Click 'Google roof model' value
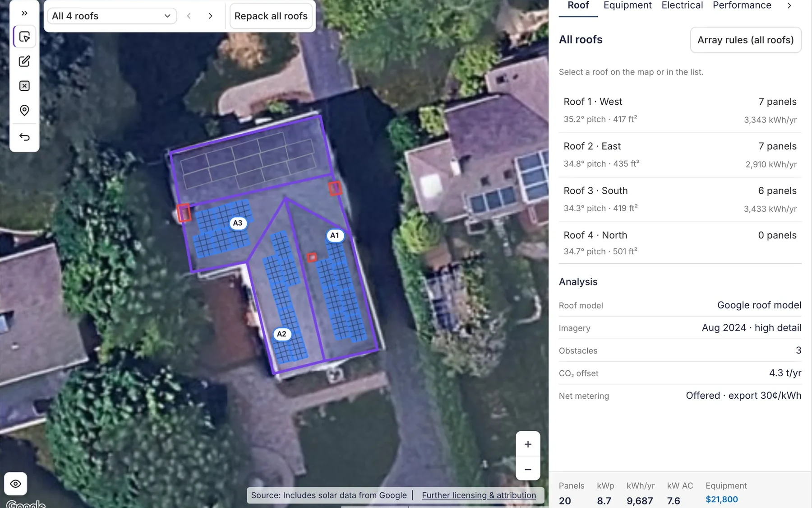 [x=759, y=305]
